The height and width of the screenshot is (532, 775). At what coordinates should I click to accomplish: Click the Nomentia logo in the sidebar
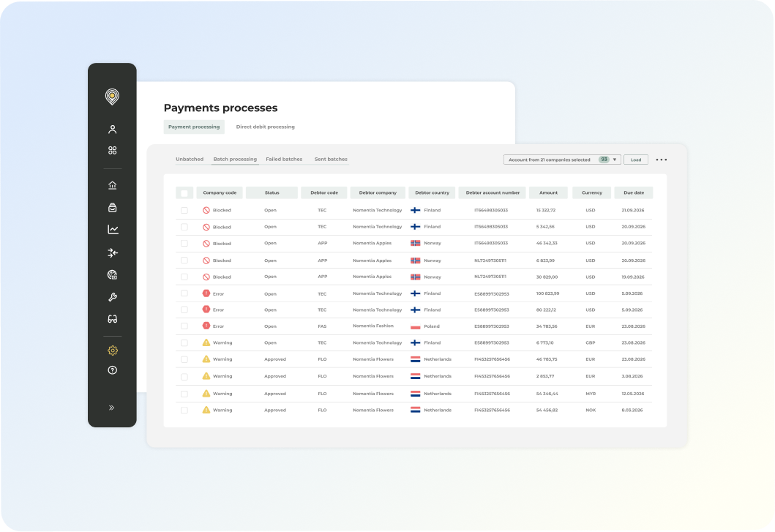[112, 97]
